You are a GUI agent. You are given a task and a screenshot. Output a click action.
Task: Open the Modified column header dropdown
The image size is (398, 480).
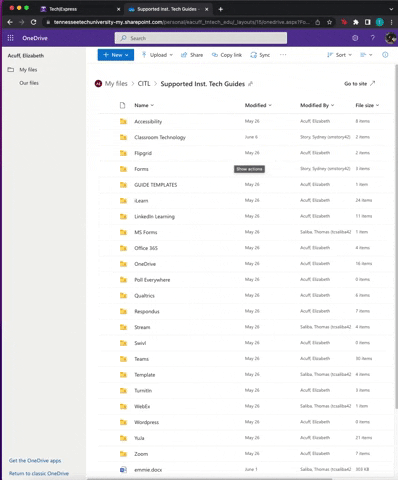pyautogui.click(x=258, y=105)
